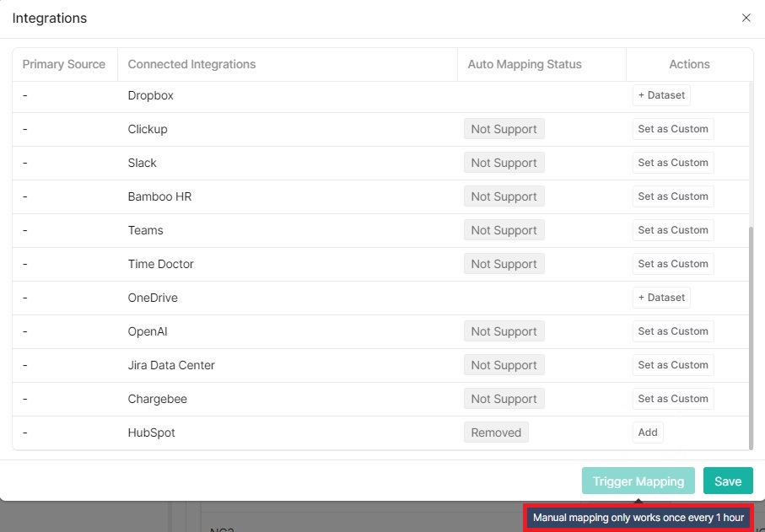765x532 pixels.
Task: Click the Not Support badge for Slack
Action: [504, 163]
